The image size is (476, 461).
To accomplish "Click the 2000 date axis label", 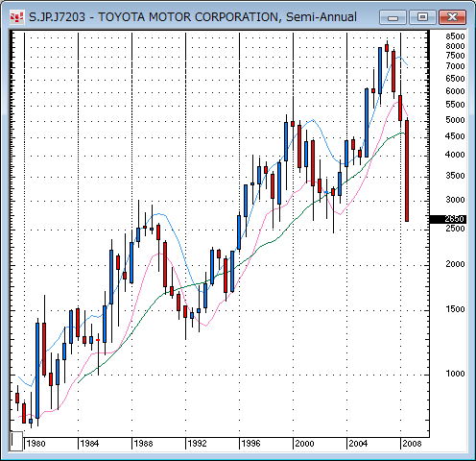I will [x=304, y=444].
